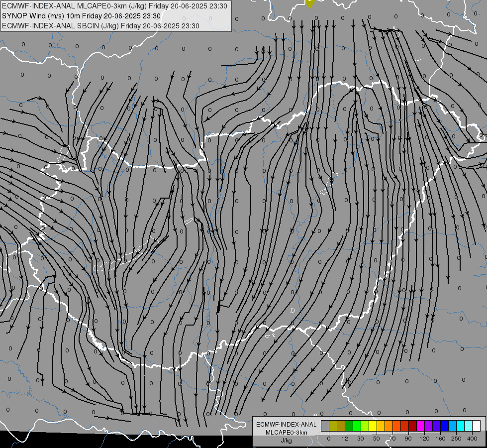Choose the sky blue legend swatch
The height and width of the screenshot is (448, 487).
453,426
